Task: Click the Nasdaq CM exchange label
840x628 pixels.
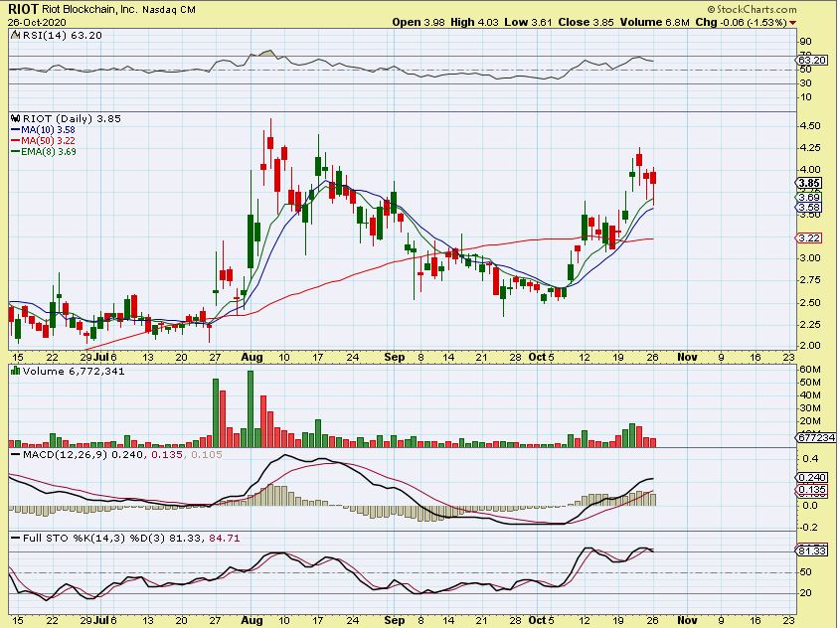Action: (169, 10)
